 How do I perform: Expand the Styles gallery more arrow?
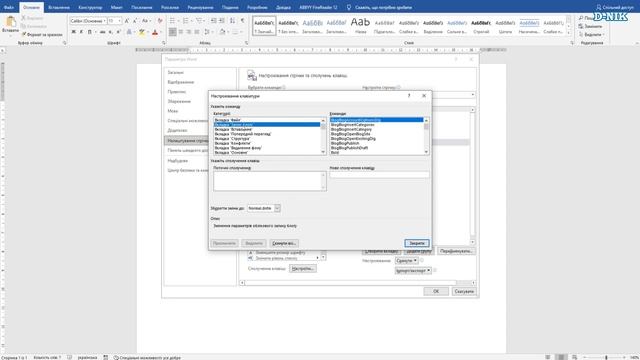coord(569,32)
